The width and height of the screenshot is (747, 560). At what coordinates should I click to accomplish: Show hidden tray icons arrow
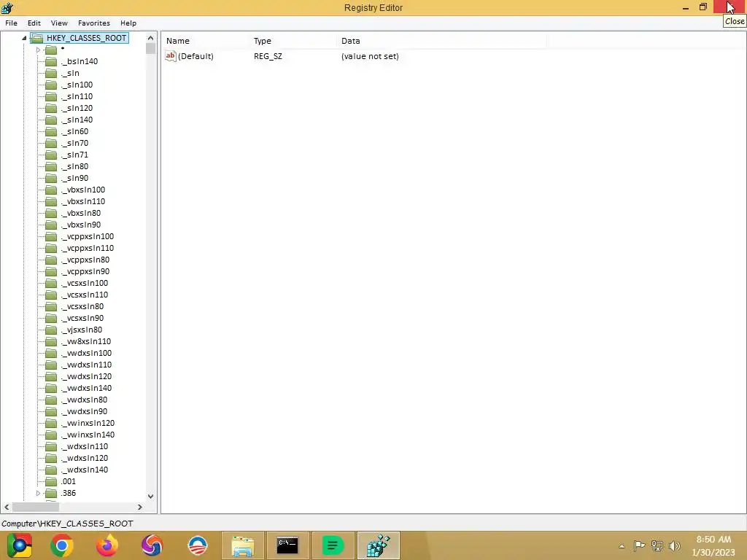coord(622,546)
